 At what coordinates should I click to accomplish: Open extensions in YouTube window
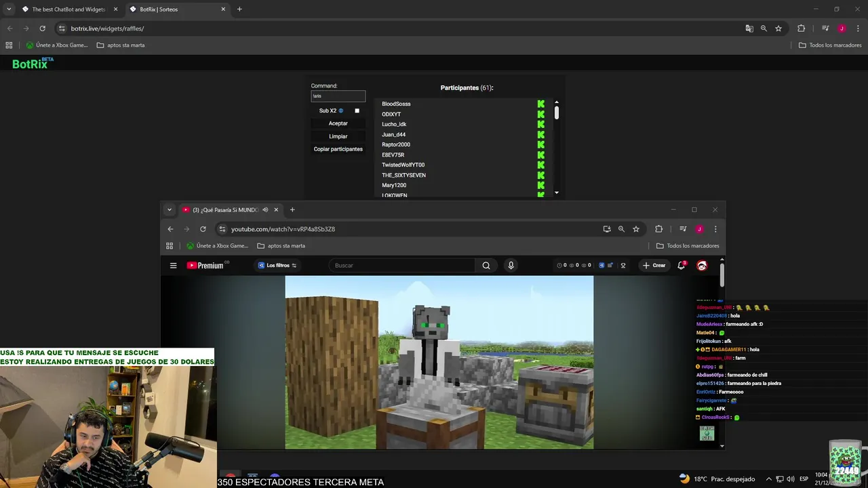[658, 229]
